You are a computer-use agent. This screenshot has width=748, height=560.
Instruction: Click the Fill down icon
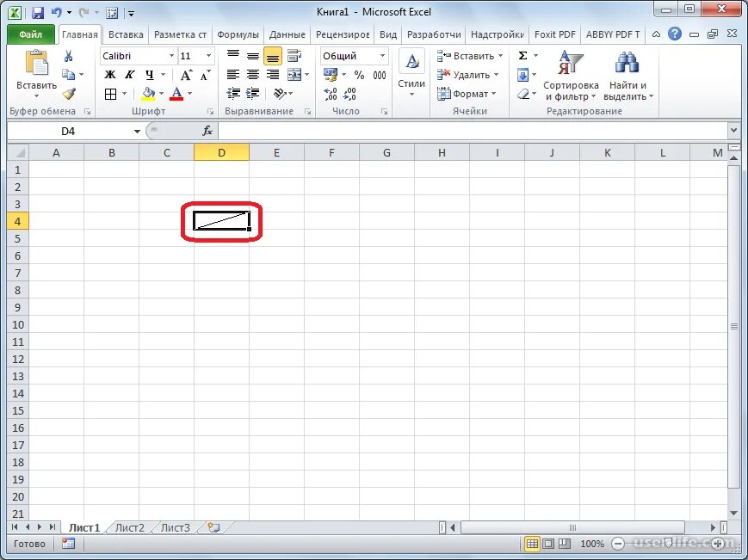[522, 75]
